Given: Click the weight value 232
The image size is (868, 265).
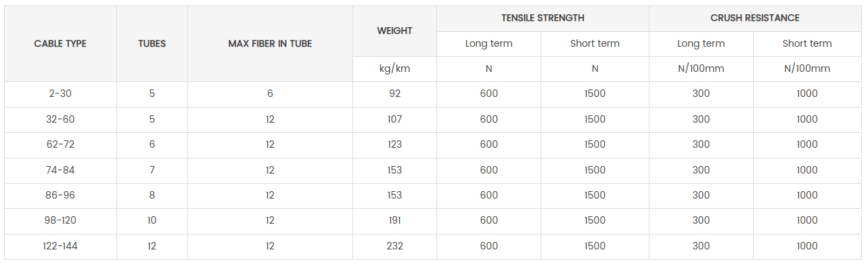Looking at the screenshot, I should (394, 246).
